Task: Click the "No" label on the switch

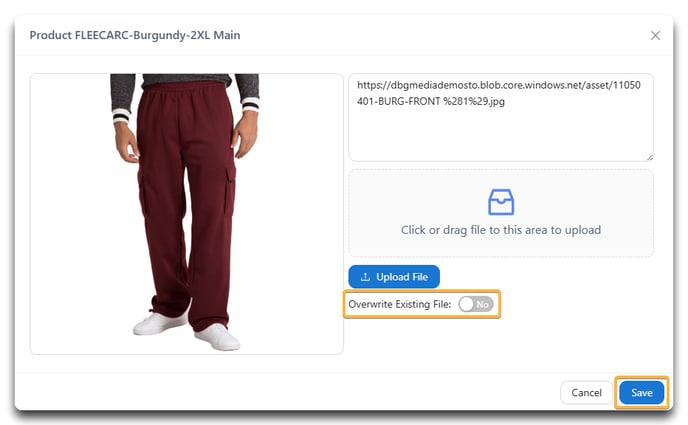Action: [x=482, y=304]
